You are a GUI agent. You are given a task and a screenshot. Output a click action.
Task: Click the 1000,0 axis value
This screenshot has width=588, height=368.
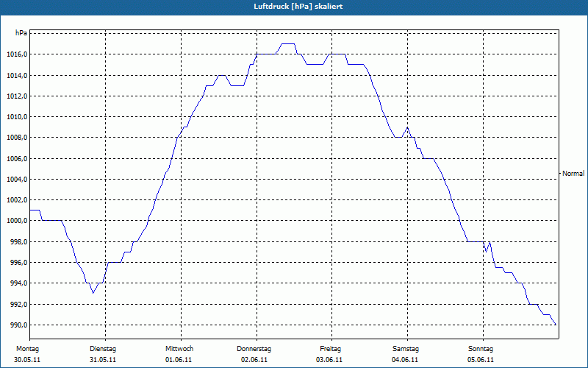(17, 221)
